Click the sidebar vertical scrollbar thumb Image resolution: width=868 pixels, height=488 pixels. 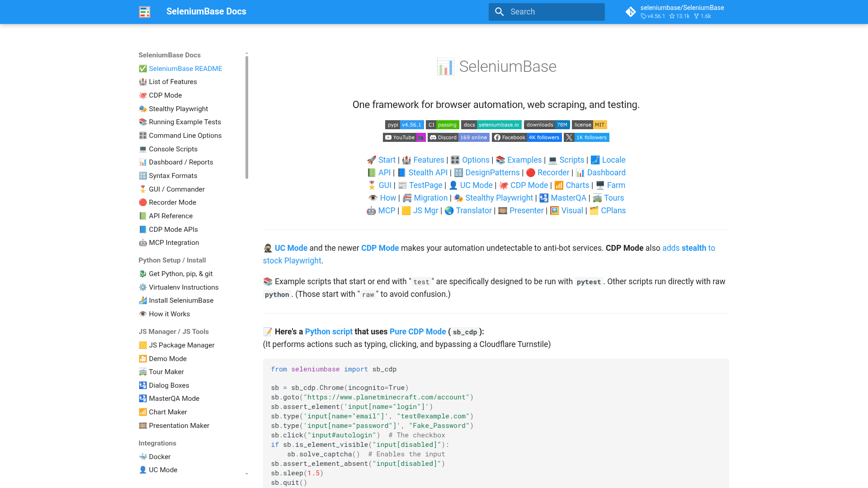tap(247, 117)
